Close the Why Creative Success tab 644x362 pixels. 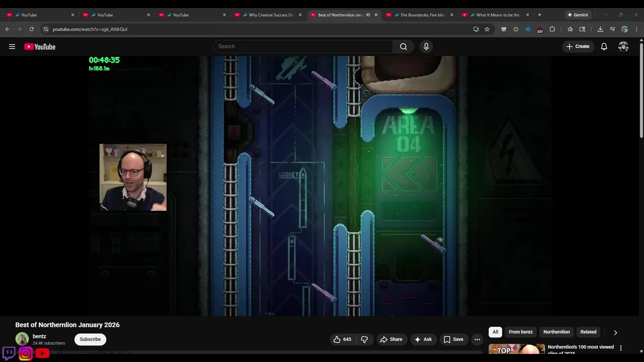(300, 15)
